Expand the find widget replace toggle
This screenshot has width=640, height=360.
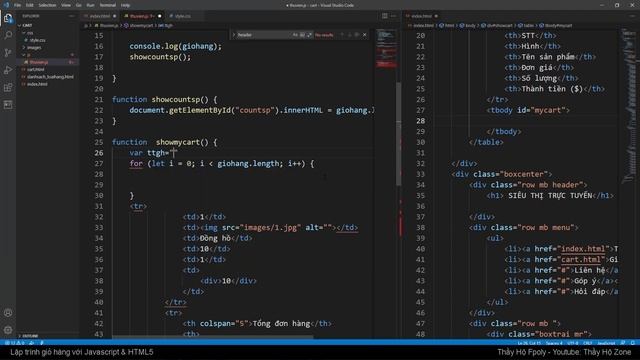pyautogui.click(x=234, y=35)
